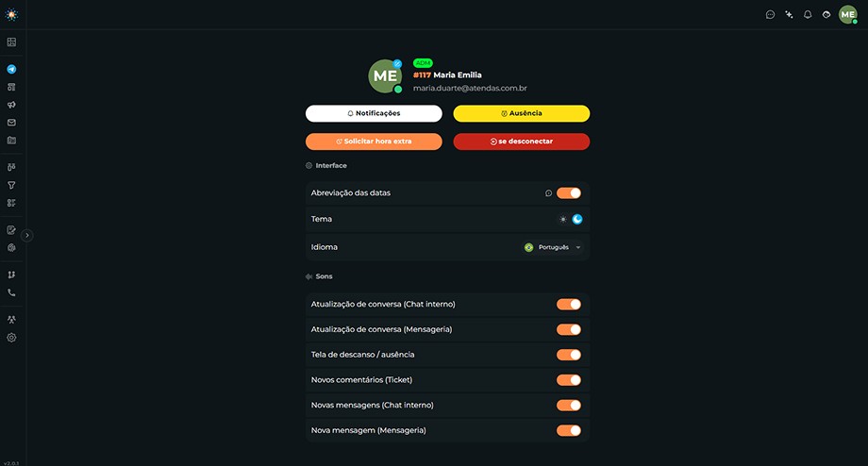Select the dark theme moon icon
The width and height of the screenshot is (868, 466).
pyautogui.click(x=577, y=219)
